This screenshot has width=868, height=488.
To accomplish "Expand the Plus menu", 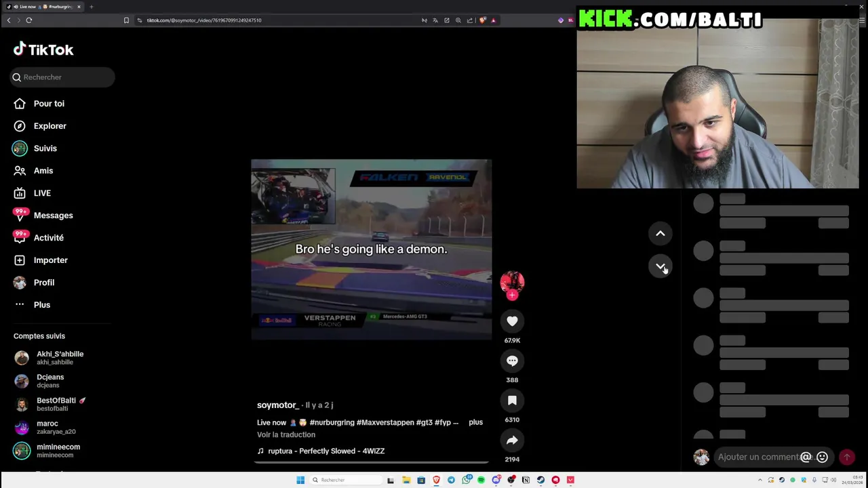I will pos(33,305).
